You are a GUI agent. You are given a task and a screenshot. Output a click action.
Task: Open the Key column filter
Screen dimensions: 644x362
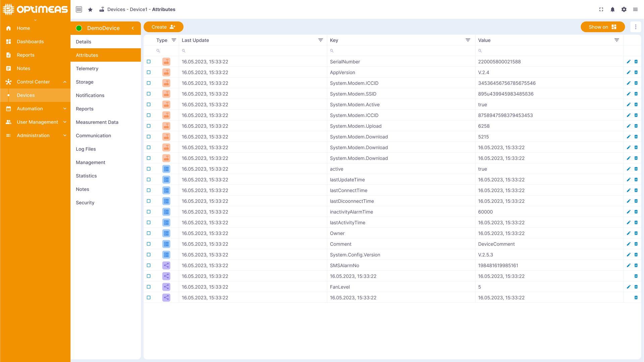coord(468,40)
